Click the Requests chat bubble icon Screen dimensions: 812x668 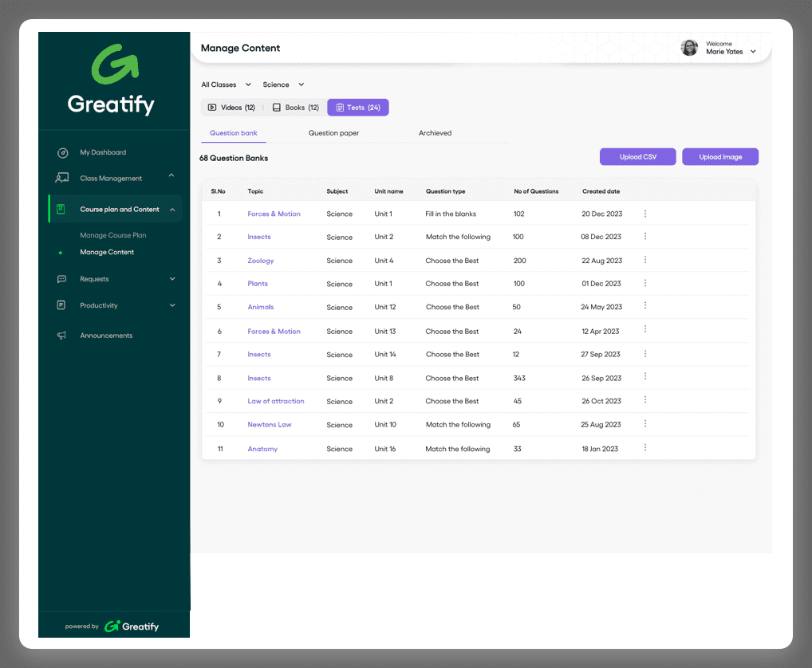click(x=62, y=279)
